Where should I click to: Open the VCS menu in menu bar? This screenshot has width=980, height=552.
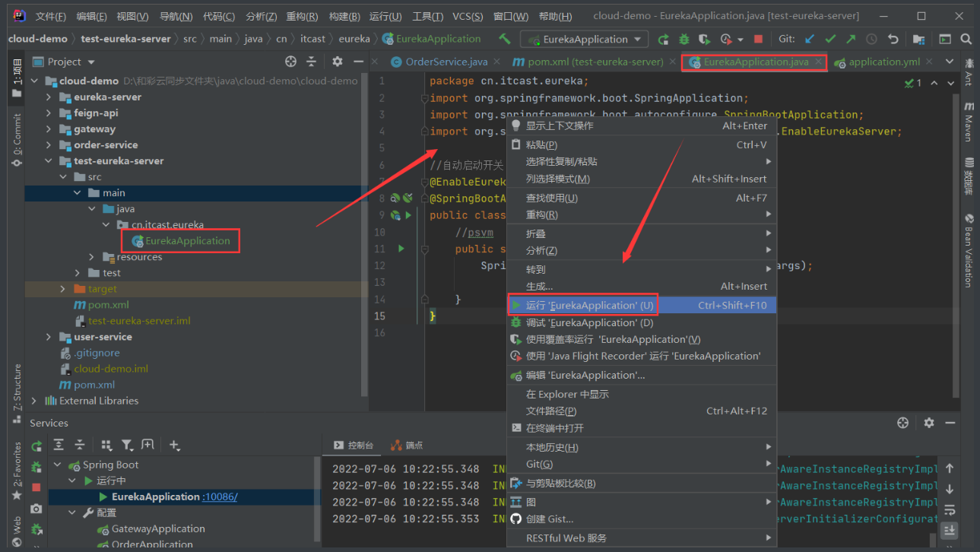[468, 16]
